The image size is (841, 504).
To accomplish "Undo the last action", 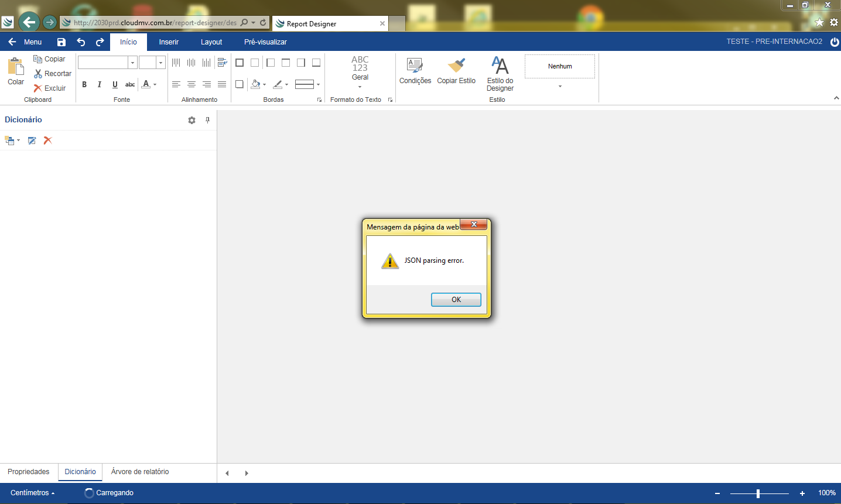I will coord(81,42).
